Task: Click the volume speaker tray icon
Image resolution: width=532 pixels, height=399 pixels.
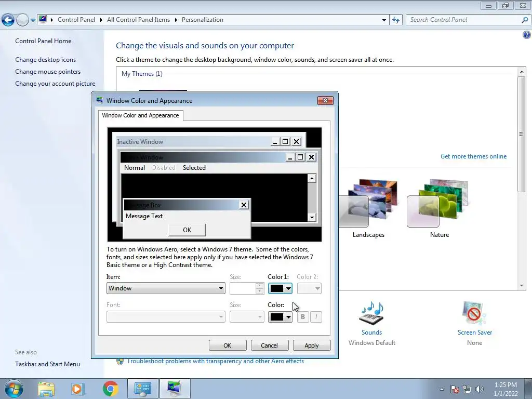Action: click(479, 389)
